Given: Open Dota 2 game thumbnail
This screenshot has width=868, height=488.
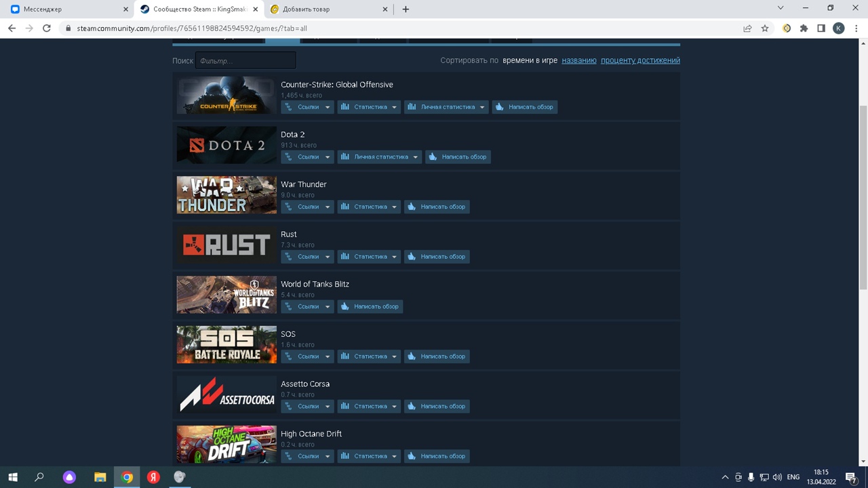Looking at the screenshot, I should tap(226, 145).
